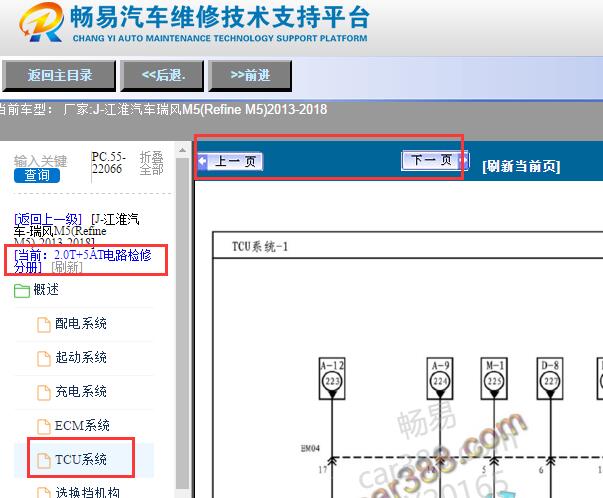The height and width of the screenshot is (498, 603).
Task: Click the document icon beside TCU系统
Action: click(x=44, y=460)
